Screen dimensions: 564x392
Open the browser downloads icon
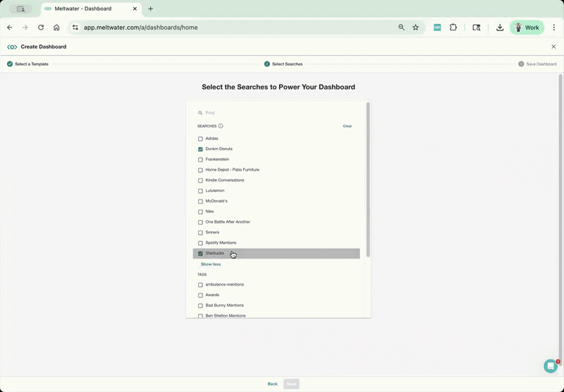click(500, 27)
